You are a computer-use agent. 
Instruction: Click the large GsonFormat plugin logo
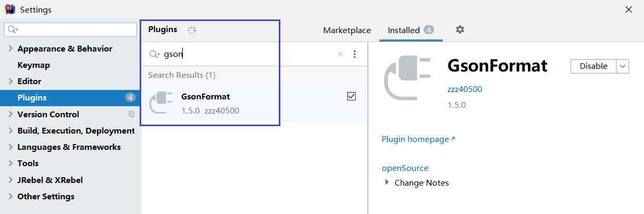click(x=407, y=77)
